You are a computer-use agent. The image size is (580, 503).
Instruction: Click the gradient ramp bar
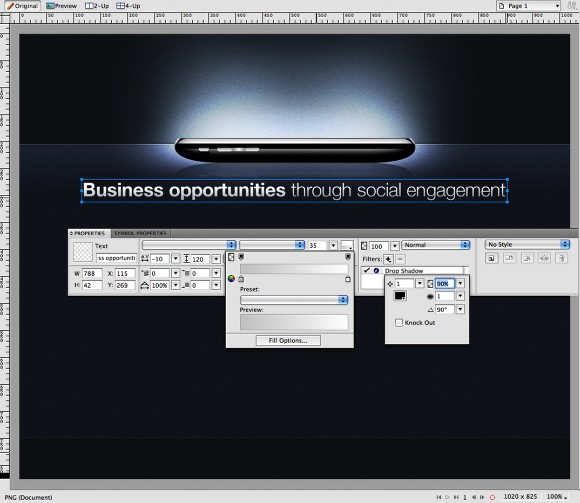tap(294, 269)
